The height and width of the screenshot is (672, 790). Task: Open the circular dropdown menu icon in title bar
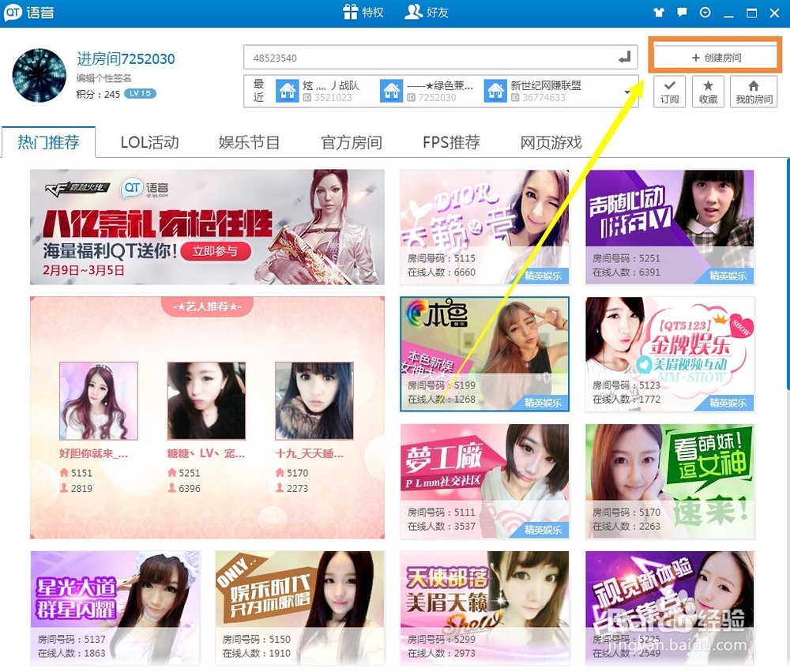pyautogui.click(x=705, y=13)
